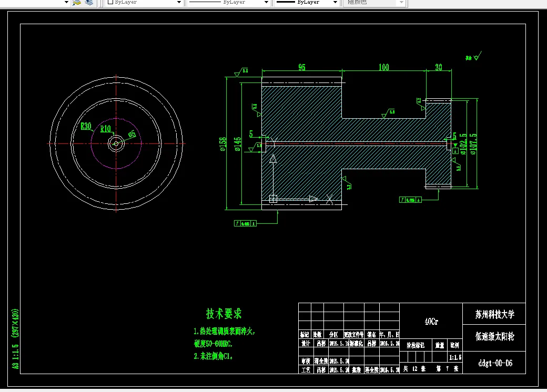
Task: Select the R10 radius label
Action: coord(105,129)
